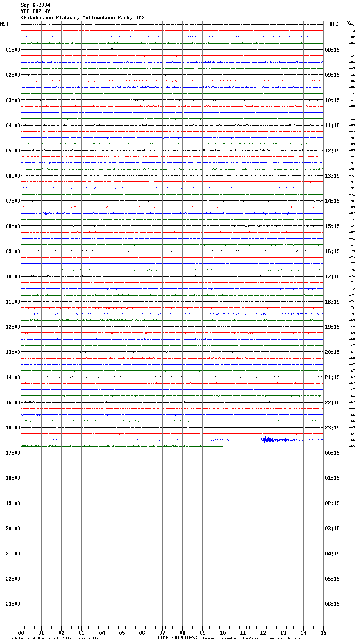Click the 18:15 UTC time label
The image size is (357, 644).
(332, 302)
